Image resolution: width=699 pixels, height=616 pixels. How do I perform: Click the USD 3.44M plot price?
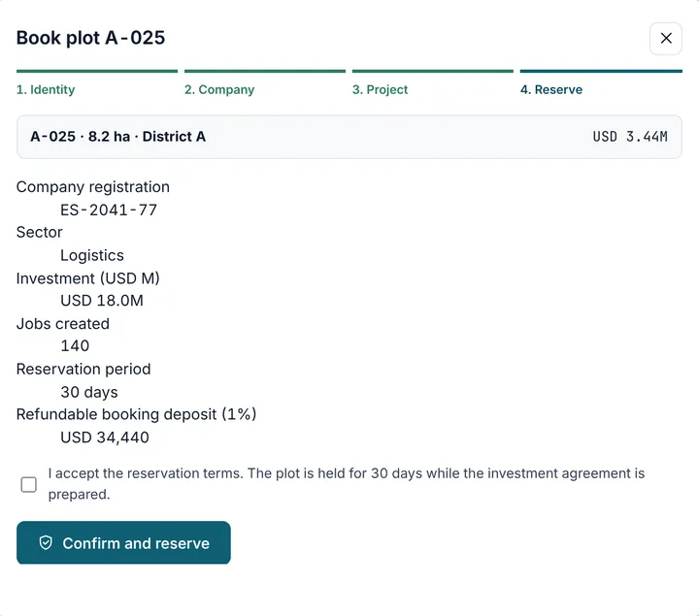(x=630, y=136)
